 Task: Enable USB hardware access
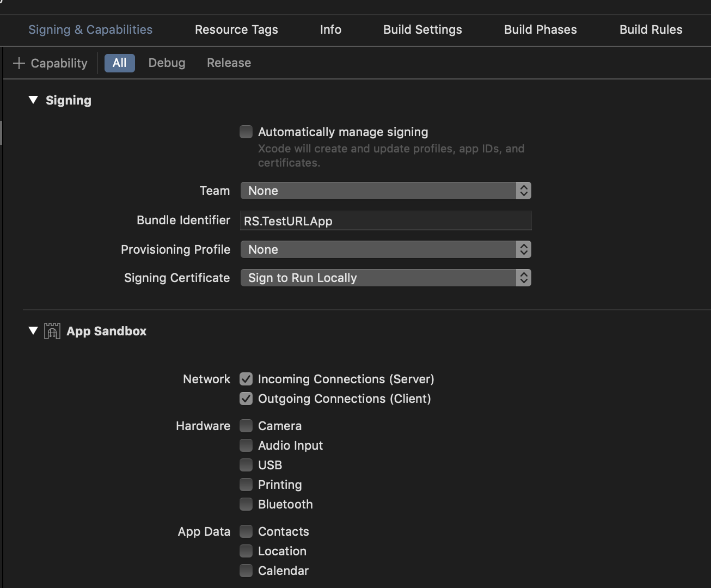coord(246,465)
